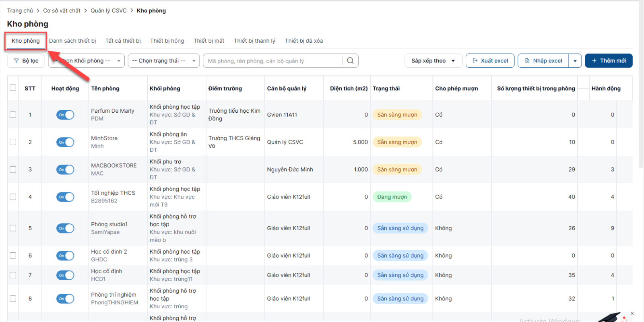
Task: Click the Bộ lọc filter button
Action: (x=26, y=61)
